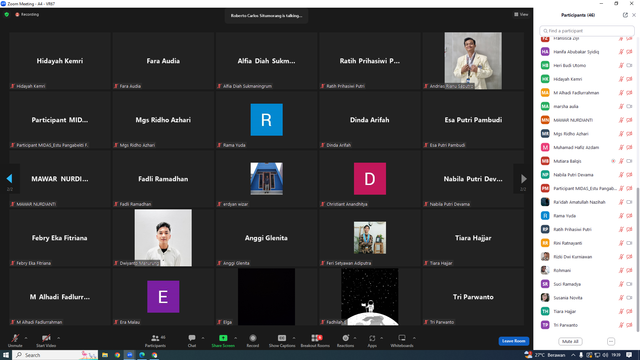Expand the Reactions options arrow

(355, 338)
